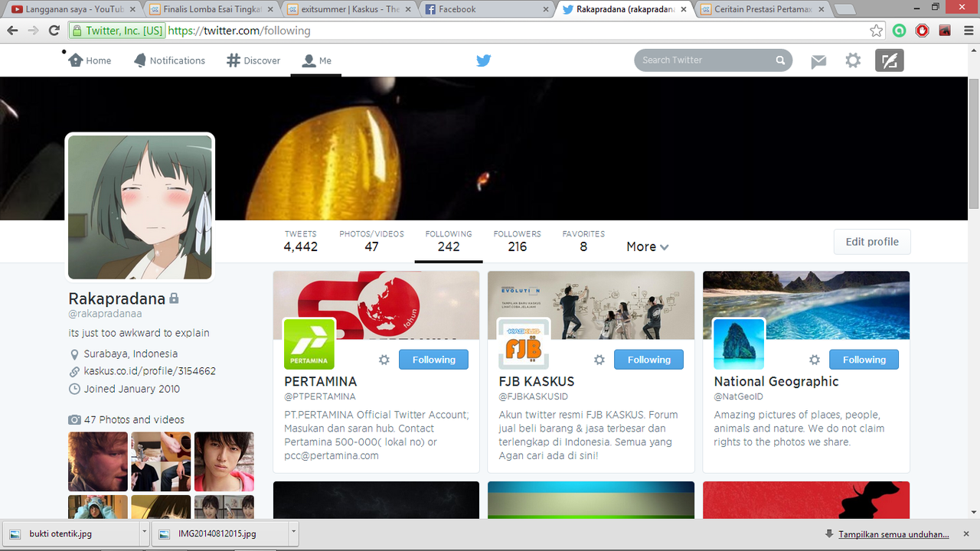Click the PERTAMINA avatar logo
The width and height of the screenshot is (980, 551).
click(x=309, y=344)
